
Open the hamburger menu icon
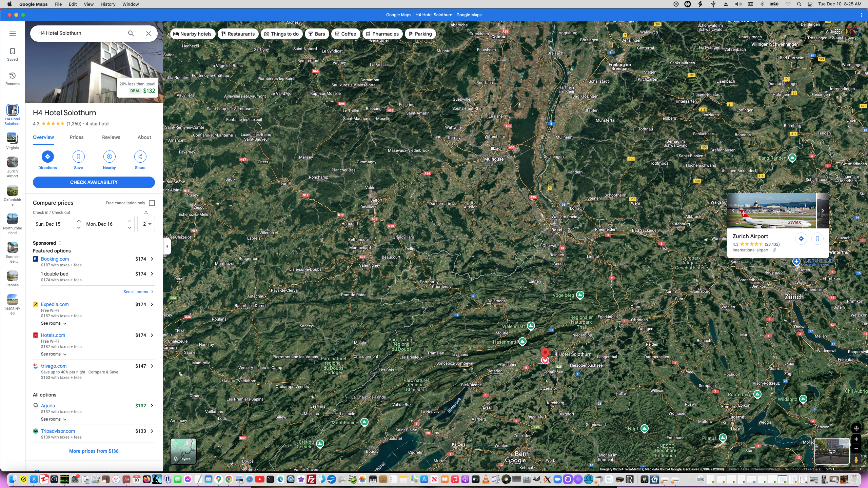click(13, 34)
